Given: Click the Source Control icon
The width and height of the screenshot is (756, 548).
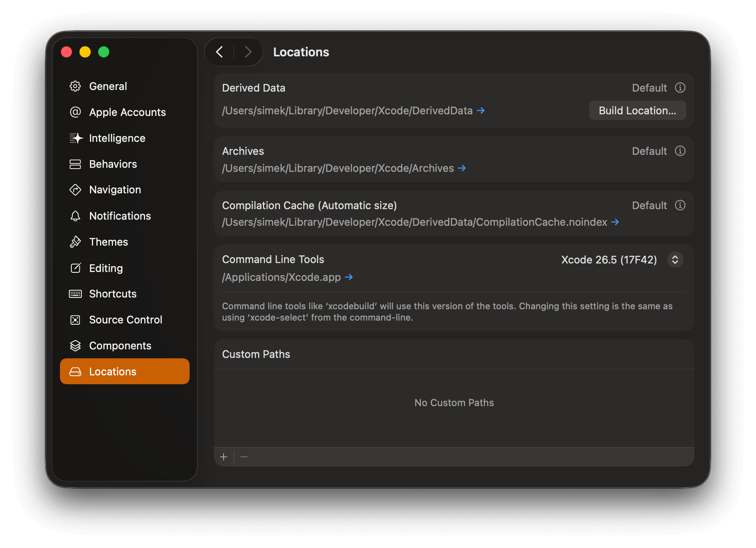Looking at the screenshot, I should click(75, 320).
